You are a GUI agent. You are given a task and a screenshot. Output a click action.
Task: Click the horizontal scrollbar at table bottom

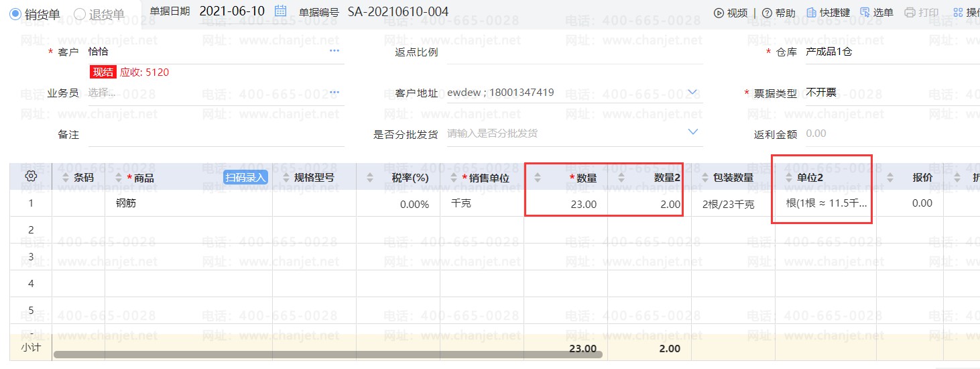point(328,354)
